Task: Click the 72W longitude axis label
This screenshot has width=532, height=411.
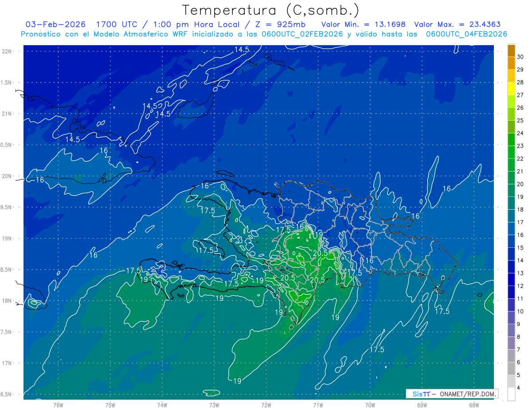Action: (x=266, y=405)
